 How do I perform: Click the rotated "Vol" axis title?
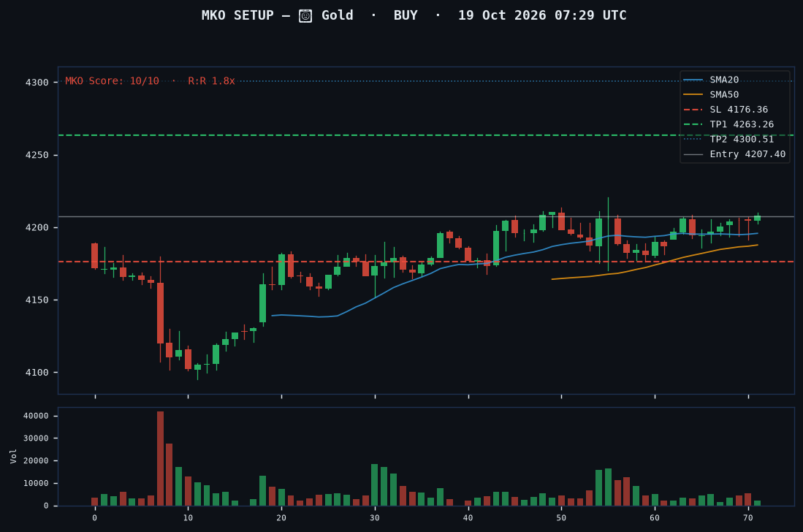(13, 456)
